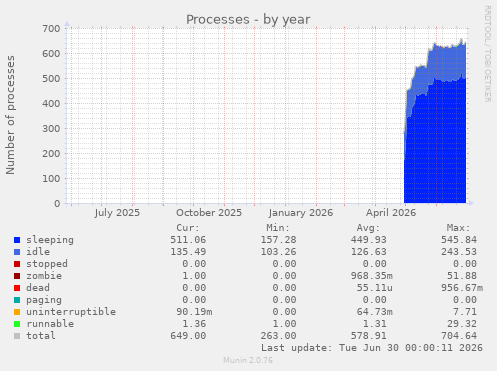Screen dimensions: 497x371
Task: Click total maximum value 704.64
Action: pos(459,336)
